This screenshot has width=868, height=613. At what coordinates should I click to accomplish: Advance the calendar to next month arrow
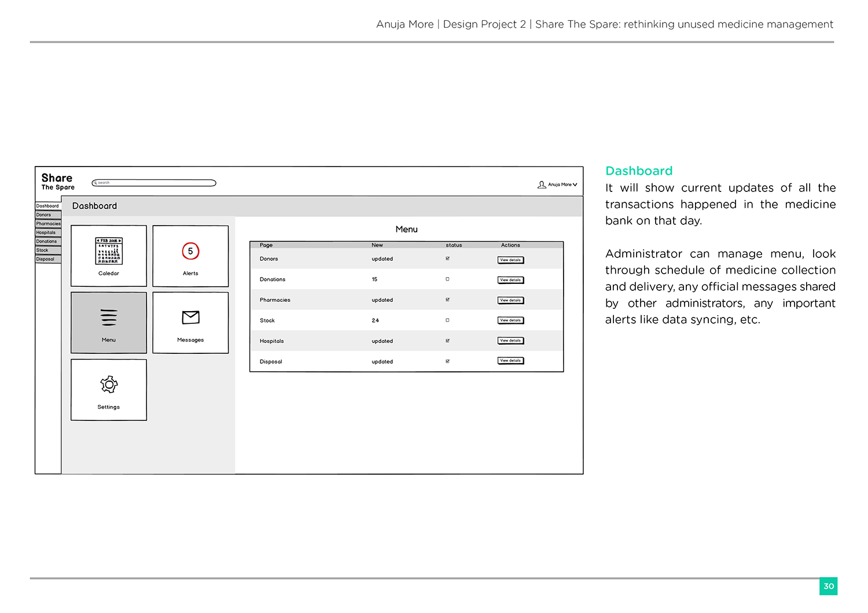tap(120, 241)
